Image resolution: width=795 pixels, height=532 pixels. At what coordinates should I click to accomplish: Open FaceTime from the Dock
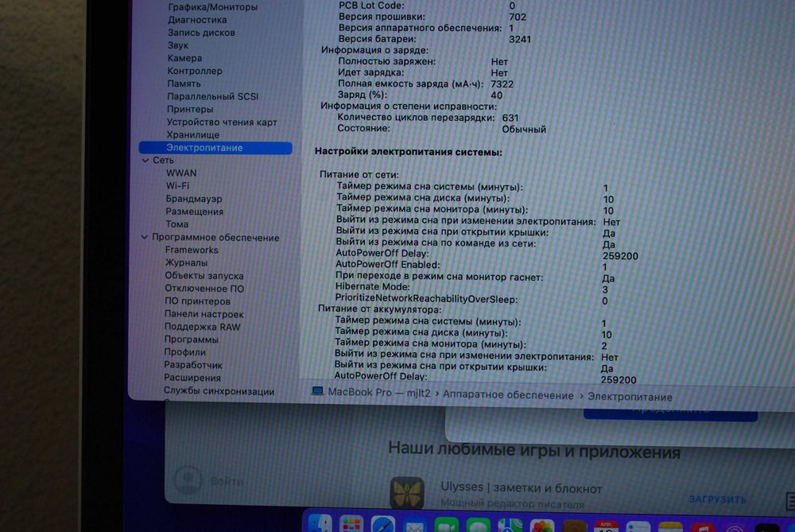coord(446,526)
